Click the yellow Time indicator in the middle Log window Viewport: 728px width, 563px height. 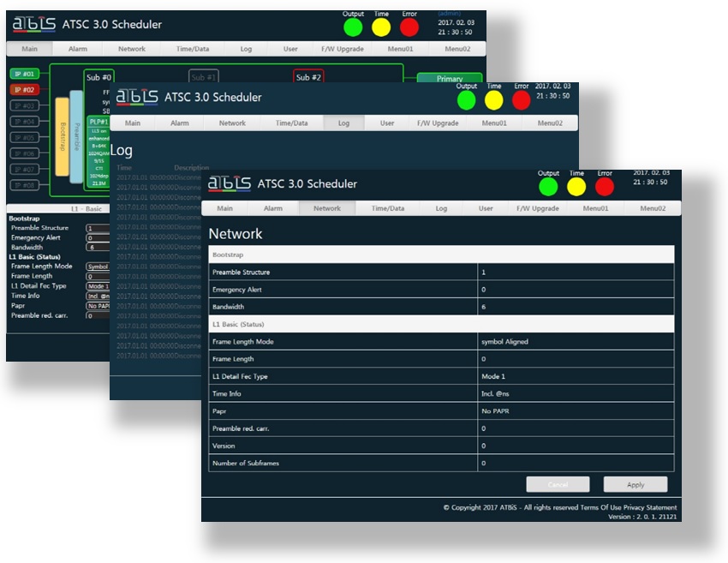click(x=493, y=100)
